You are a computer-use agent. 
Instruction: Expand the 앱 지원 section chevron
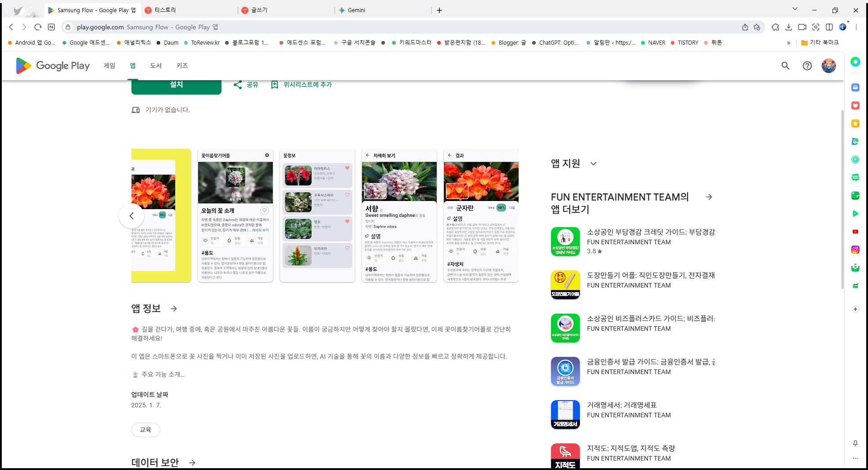pyautogui.click(x=593, y=164)
